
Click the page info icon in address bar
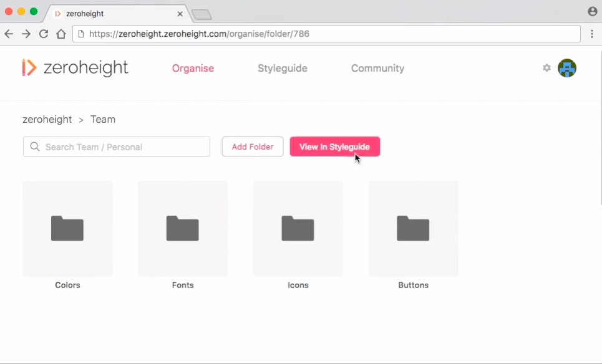[80, 34]
